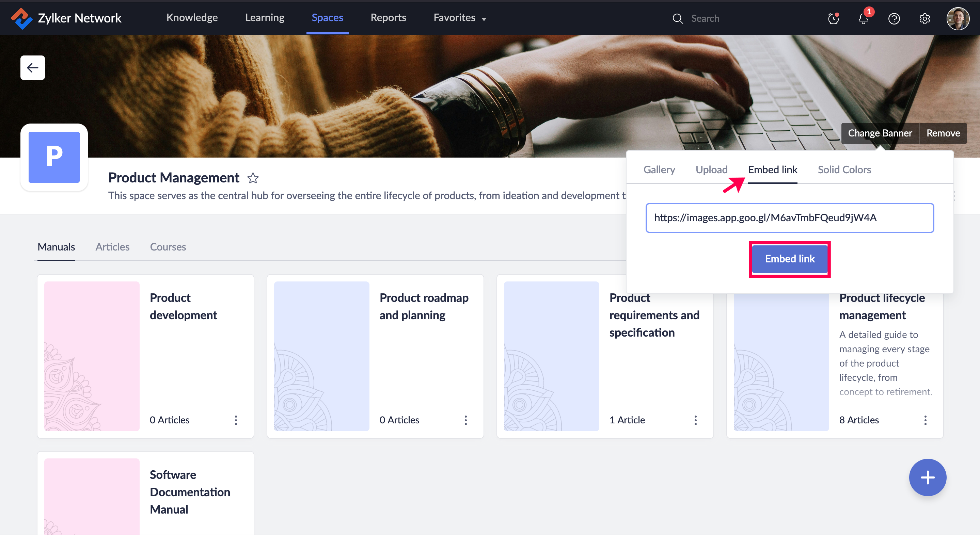Click the Zylker Network brand name
Viewport: 980px width, 535px height.
tap(80, 18)
